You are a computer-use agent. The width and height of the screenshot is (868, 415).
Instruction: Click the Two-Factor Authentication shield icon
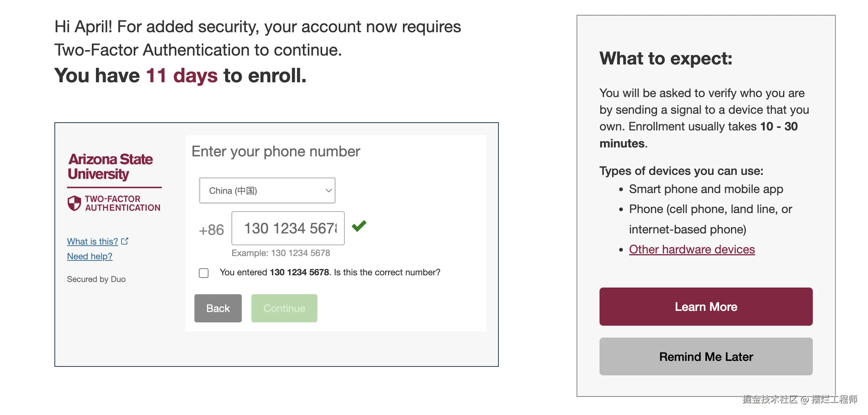click(x=74, y=203)
